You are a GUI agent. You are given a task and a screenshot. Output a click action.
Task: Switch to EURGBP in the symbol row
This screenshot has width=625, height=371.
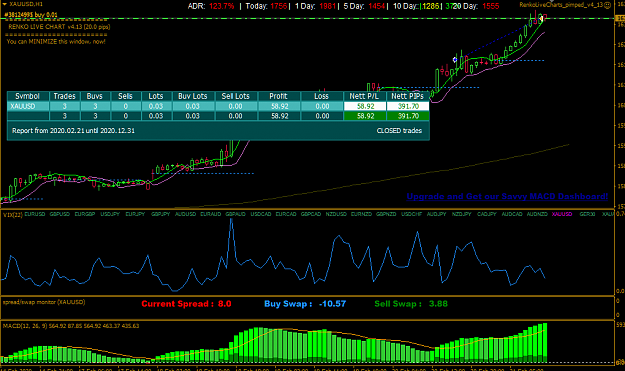tap(85, 214)
